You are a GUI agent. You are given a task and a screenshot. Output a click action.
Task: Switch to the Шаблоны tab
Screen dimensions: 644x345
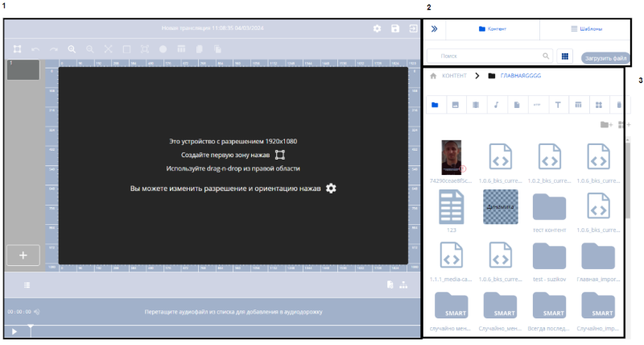point(585,29)
